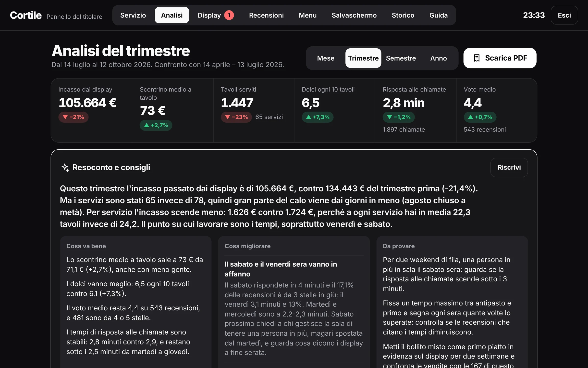The width and height of the screenshot is (588, 368).
Task: Switch to the Salvaschermo tab
Action: pos(354,15)
